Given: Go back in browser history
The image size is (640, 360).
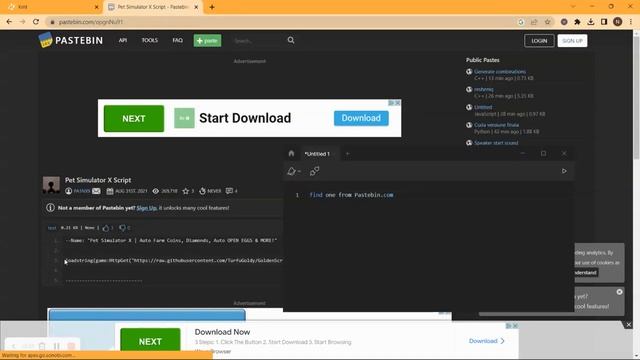Looking at the screenshot, I should 9,22.
